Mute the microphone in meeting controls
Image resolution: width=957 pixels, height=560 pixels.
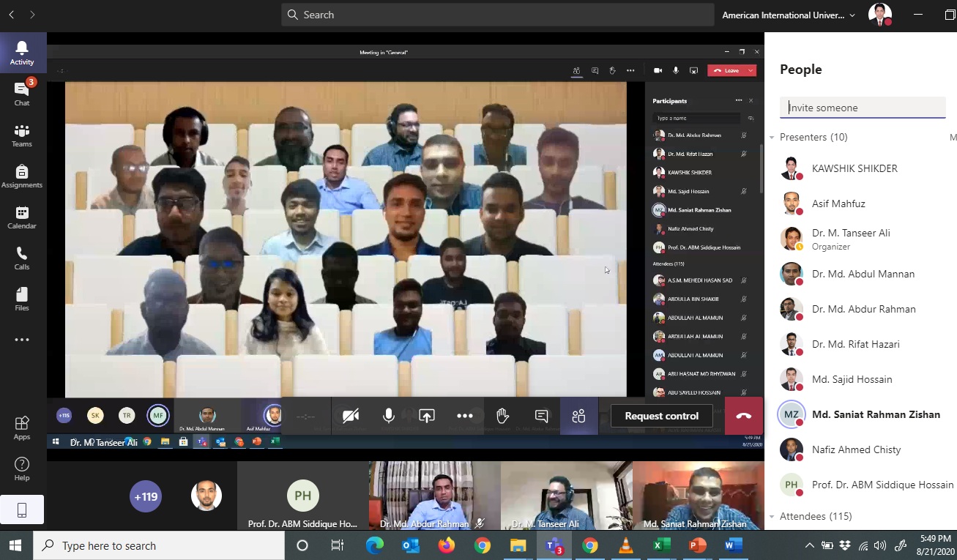click(x=389, y=416)
